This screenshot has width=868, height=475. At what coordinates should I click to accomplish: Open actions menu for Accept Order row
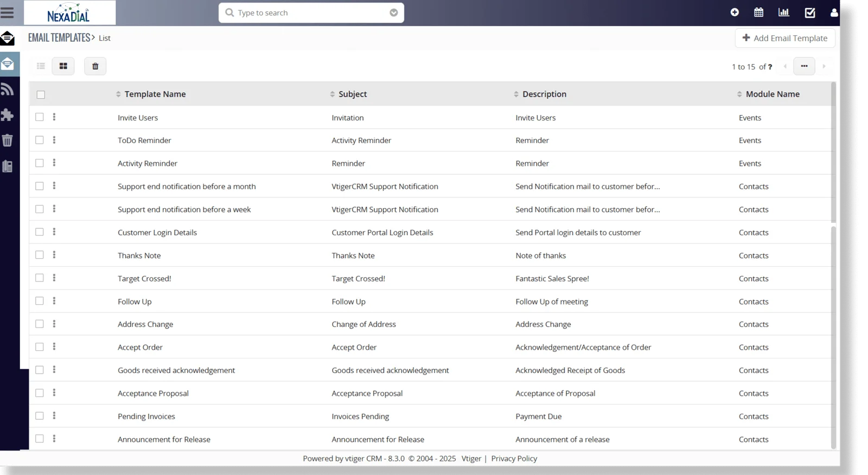tap(54, 346)
